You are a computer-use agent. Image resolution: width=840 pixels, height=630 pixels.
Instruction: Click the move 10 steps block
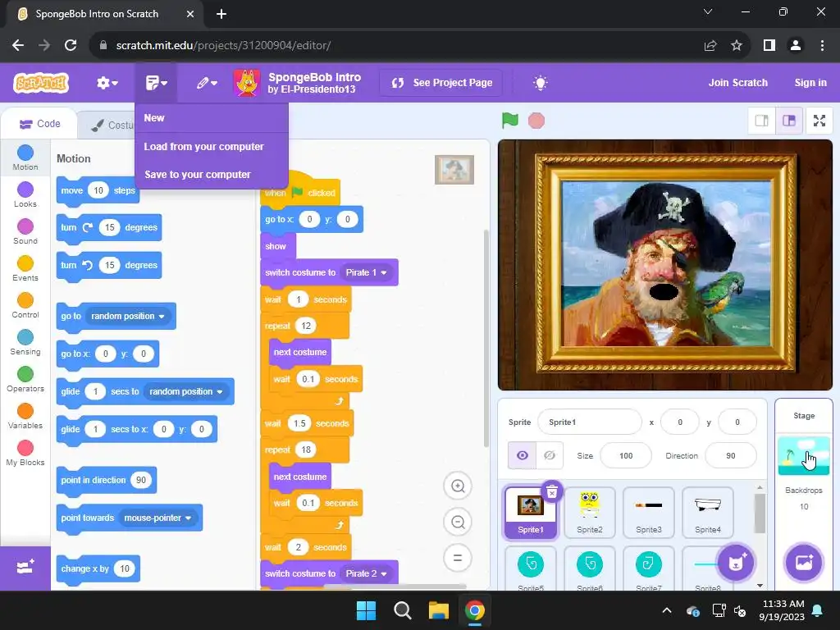tap(98, 190)
